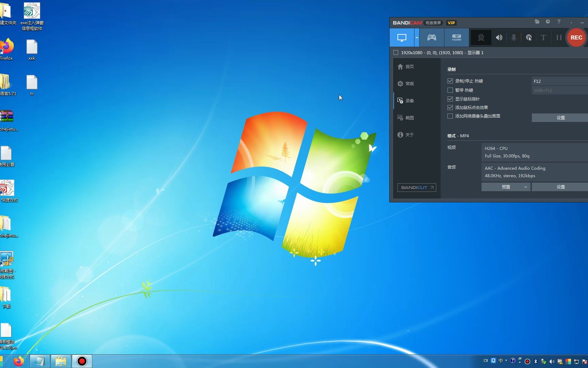This screenshot has height=368, width=588.
Task: Open the 截图 screenshot tab
Action: (x=406, y=118)
